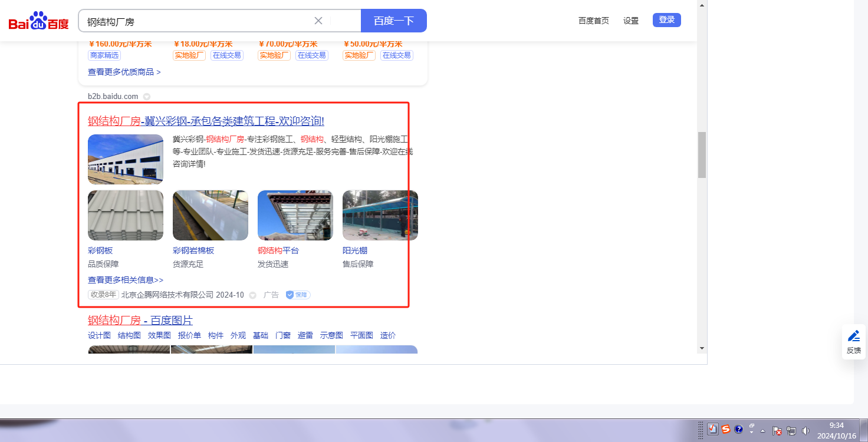Click the network connection tray icon
This screenshot has height=442, width=868.
click(791, 431)
